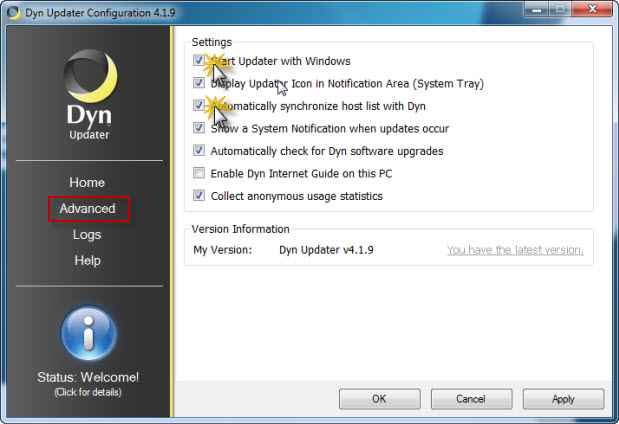The width and height of the screenshot is (619, 424).
Task: Click the Dyn Updater moon logo
Action: 90,76
